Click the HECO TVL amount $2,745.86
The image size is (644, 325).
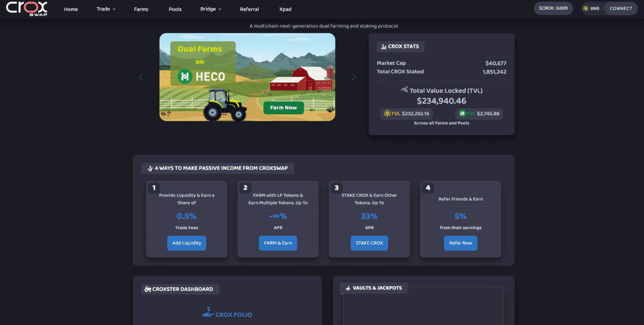(489, 114)
